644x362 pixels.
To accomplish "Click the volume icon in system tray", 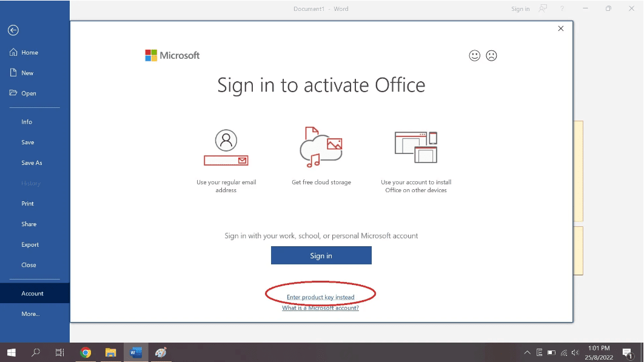I will click(x=575, y=352).
